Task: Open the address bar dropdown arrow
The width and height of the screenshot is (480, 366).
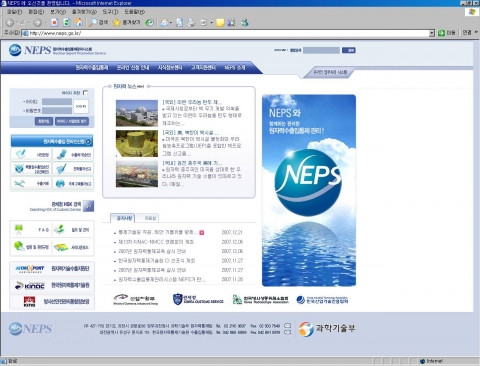Action: pyautogui.click(x=432, y=33)
